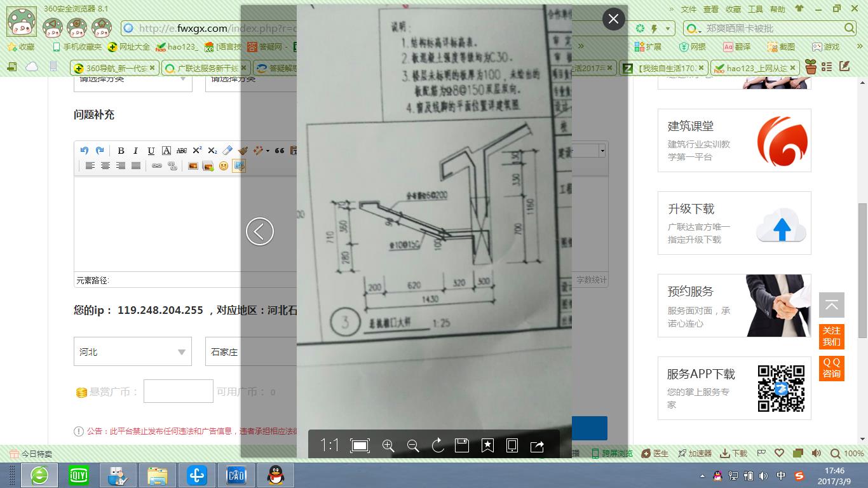Screen dimensions: 868x488
Task: Go back with browser back button
Action: (x=53, y=27)
